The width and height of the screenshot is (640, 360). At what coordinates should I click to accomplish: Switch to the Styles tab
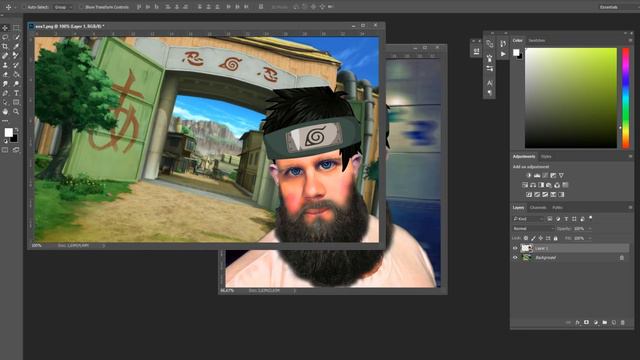(546, 156)
